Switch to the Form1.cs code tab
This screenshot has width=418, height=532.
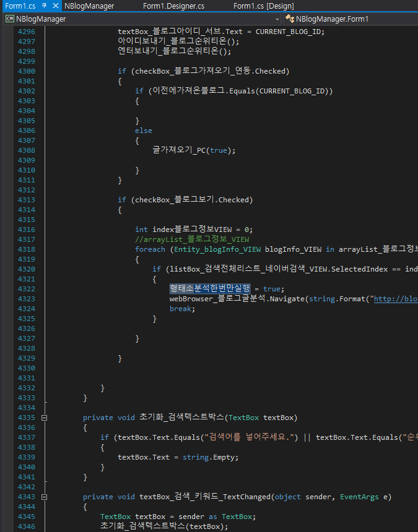click(20, 6)
